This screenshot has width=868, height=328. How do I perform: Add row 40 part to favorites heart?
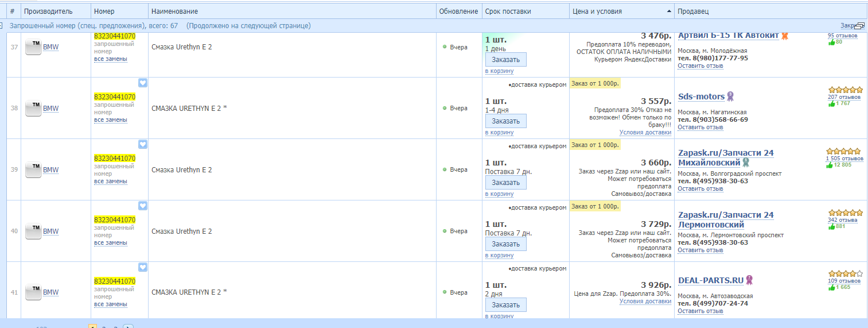tap(143, 206)
